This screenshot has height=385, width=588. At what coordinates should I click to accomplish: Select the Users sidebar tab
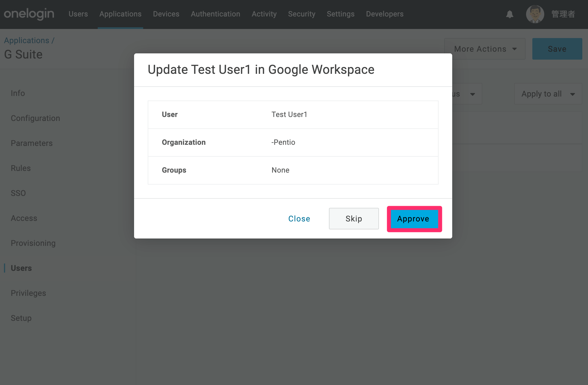[21, 268]
